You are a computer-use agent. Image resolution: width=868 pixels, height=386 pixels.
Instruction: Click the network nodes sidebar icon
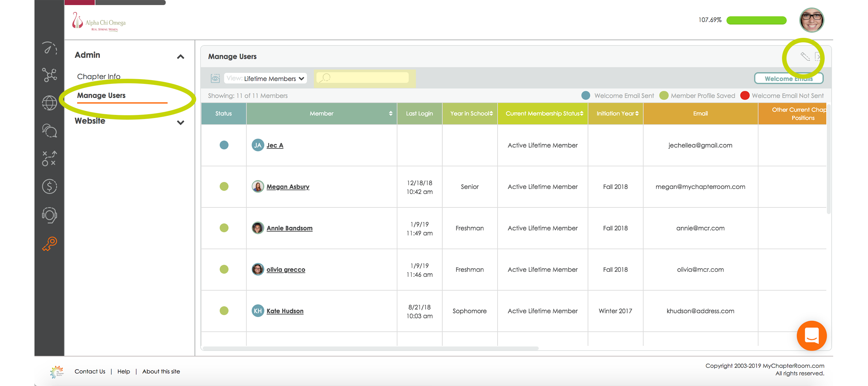point(49,75)
